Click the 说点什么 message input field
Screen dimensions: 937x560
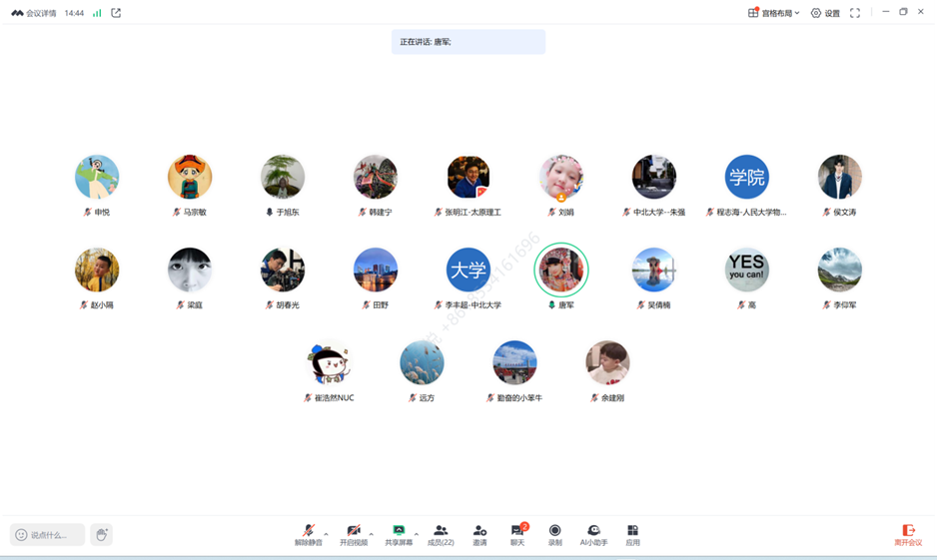[x=48, y=535]
